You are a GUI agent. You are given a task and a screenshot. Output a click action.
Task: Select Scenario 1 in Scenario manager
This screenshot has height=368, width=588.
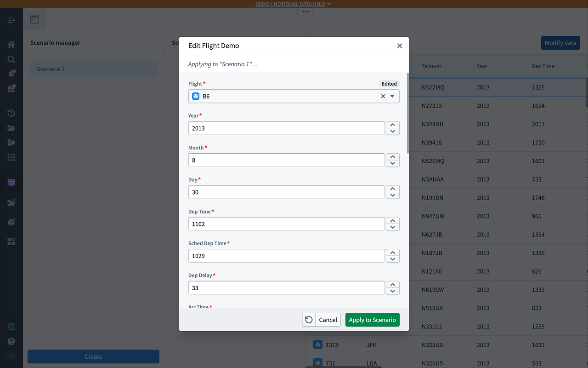click(x=93, y=69)
